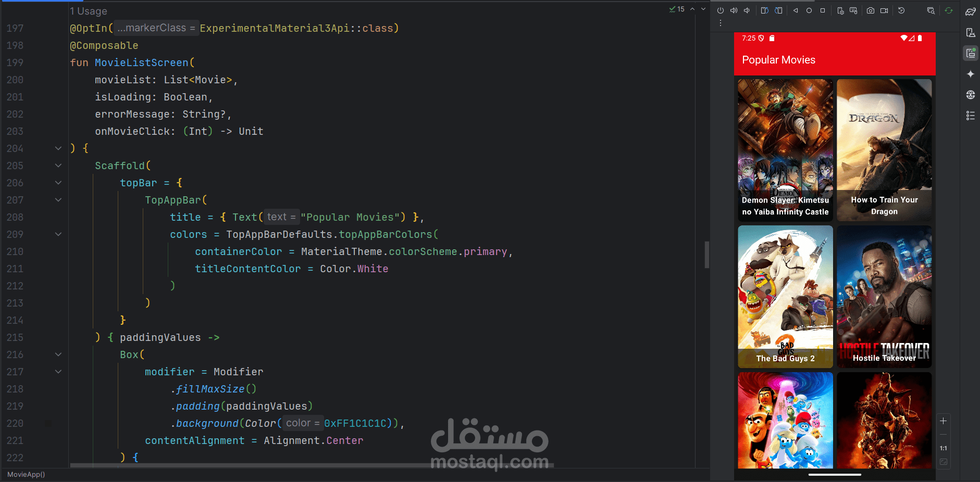Click the emulator battery status icon
This screenshot has height=482, width=980.
click(x=920, y=38)
